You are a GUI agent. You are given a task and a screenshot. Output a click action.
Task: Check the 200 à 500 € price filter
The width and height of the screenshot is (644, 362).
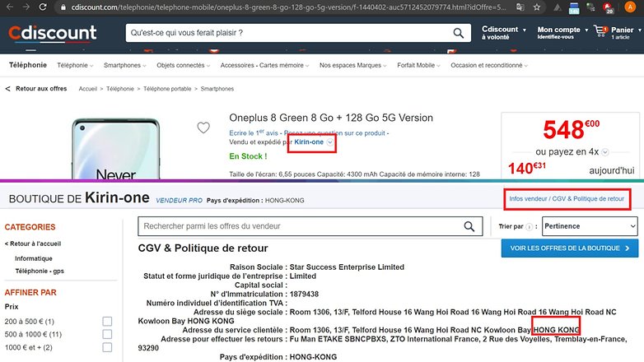(107, 322)
